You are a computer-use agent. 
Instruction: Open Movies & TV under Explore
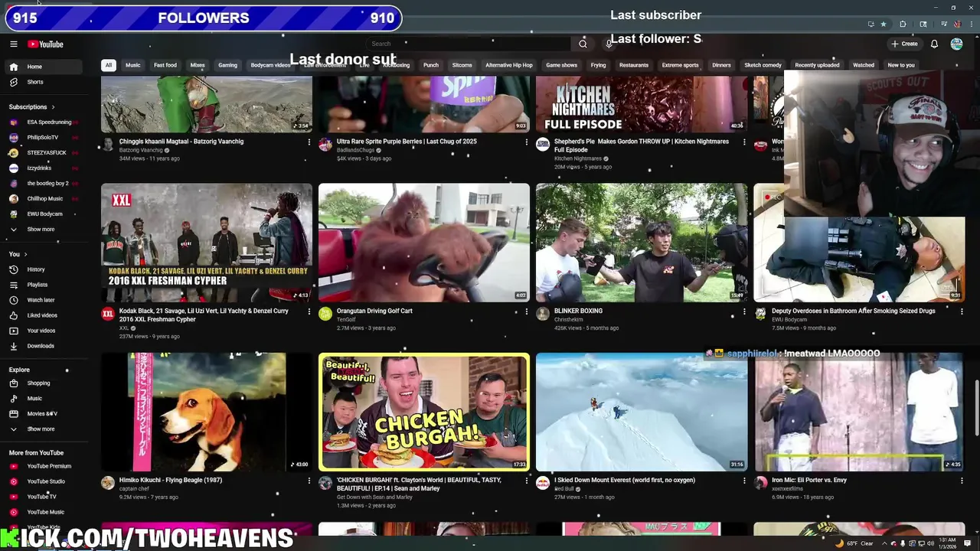(x=44, y=413)
